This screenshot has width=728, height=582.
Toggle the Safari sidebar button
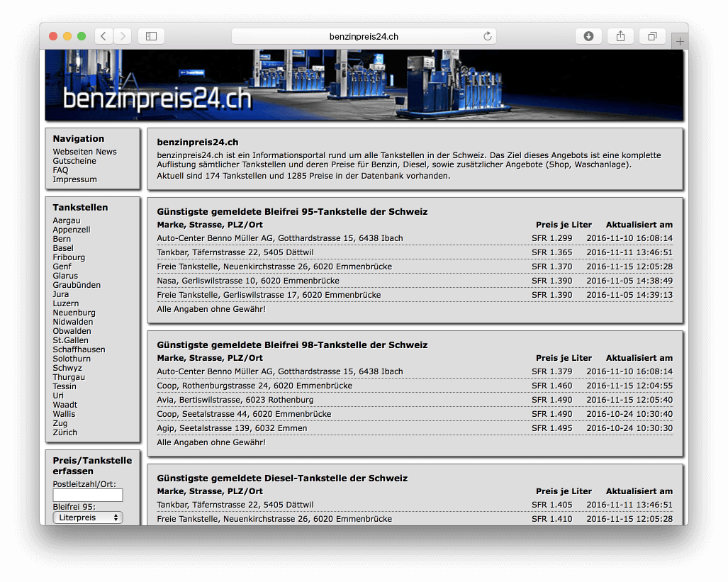(152, 36)
